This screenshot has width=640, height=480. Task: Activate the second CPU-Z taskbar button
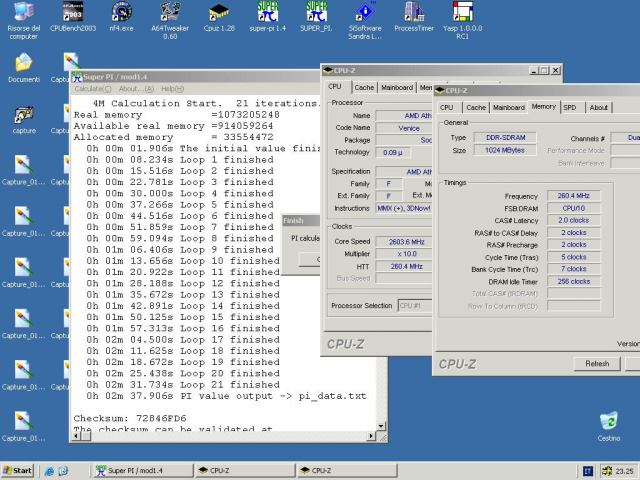click(x=347, y=471)
